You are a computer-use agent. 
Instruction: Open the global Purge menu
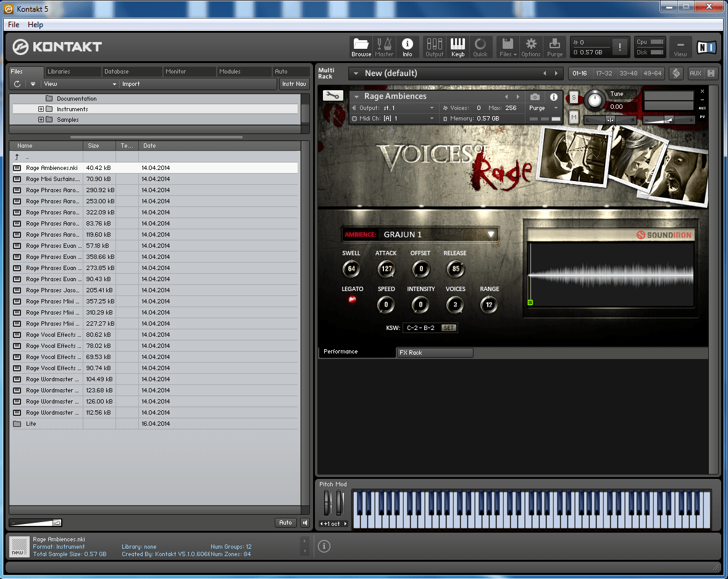(x=554, y=48)
